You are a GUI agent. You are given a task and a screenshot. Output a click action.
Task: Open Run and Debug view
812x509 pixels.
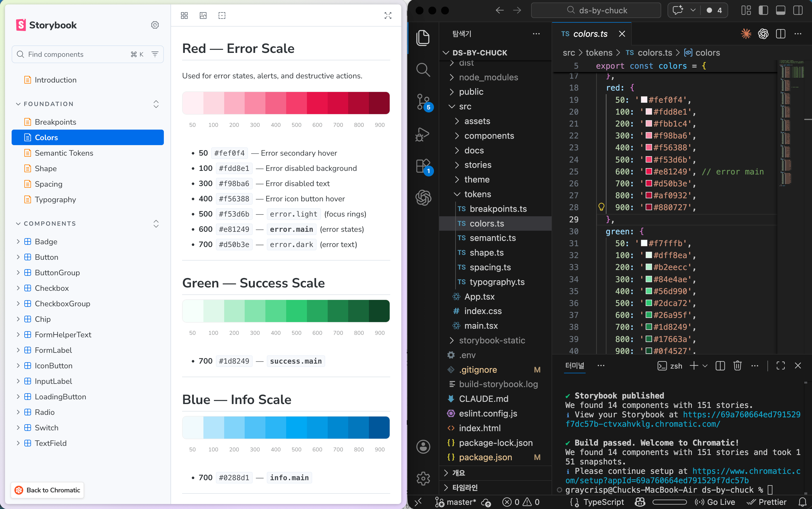[x=423, y=134]
